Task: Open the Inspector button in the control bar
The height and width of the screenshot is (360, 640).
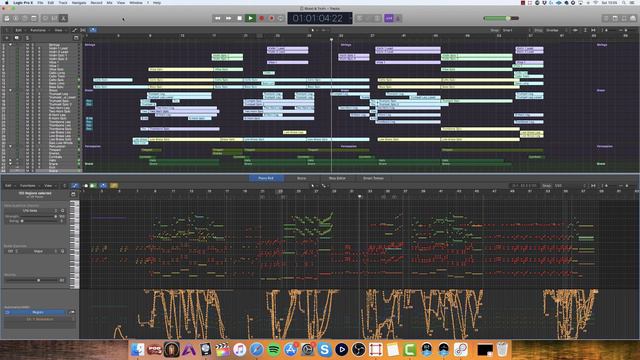Action: (x=16, y=18)
